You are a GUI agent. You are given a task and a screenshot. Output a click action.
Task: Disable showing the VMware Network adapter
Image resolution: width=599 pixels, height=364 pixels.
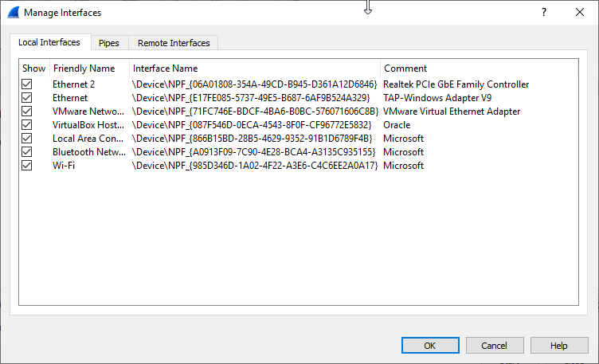(x=27, y=112)
